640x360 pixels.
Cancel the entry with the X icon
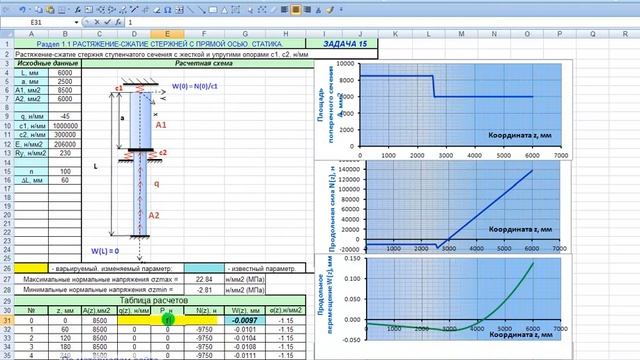(x=97, y=22)
